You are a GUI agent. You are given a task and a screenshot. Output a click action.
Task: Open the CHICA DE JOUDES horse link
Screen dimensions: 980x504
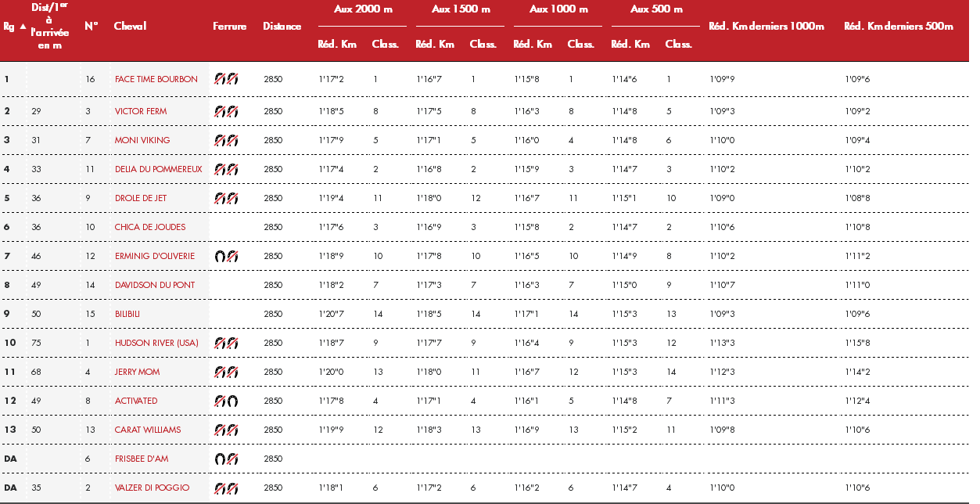pyautogui.click(x=150, y=227)
